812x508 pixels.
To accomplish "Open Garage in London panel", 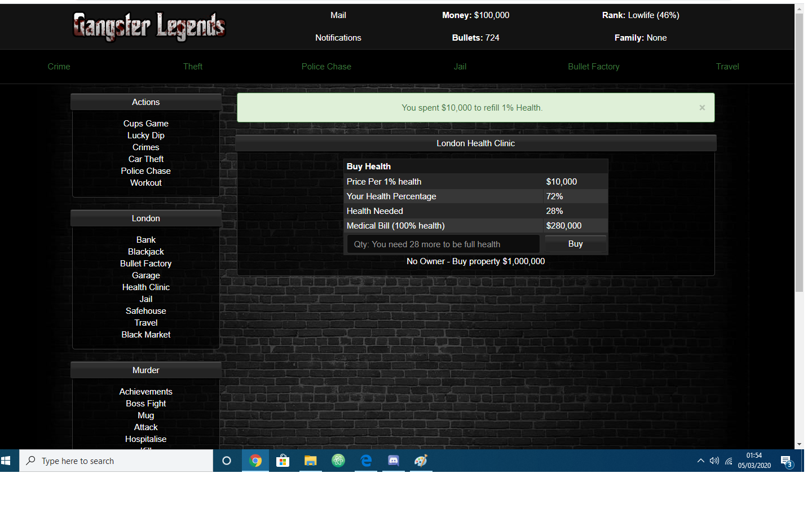I will (146, 275).
